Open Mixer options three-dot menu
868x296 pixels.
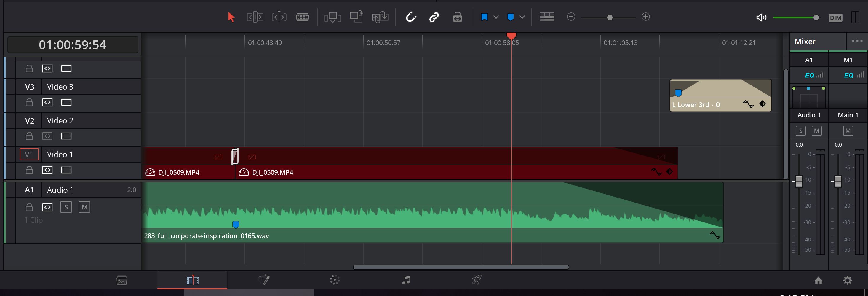point(857,41)
